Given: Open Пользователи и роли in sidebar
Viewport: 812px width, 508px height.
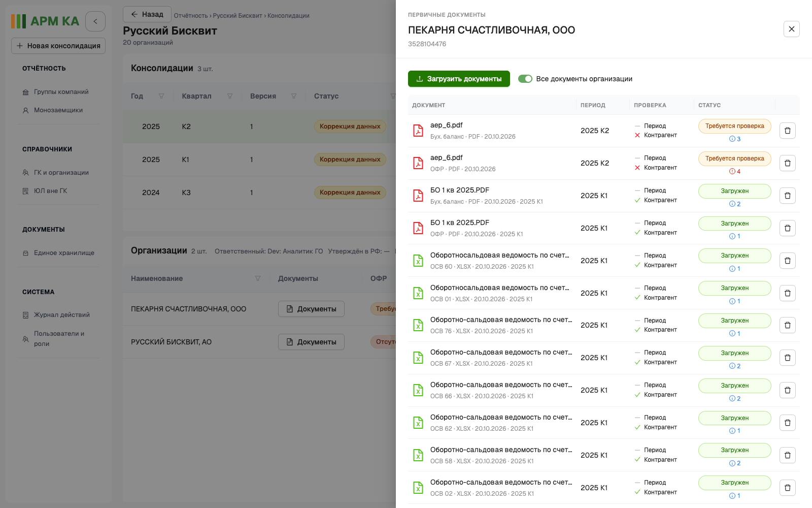Looking at the screenshot, I should coord(59,339).
